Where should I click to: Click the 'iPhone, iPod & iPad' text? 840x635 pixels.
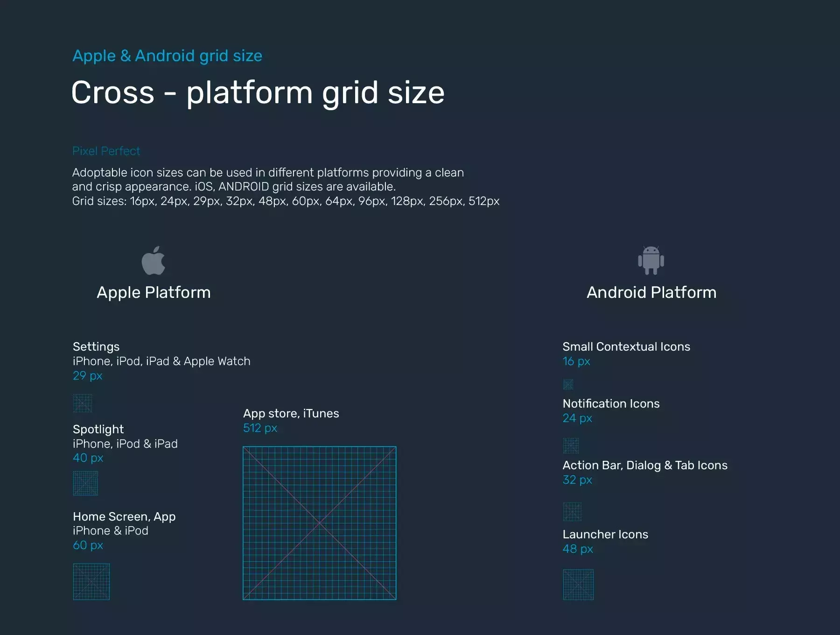(x=125, y=444)
